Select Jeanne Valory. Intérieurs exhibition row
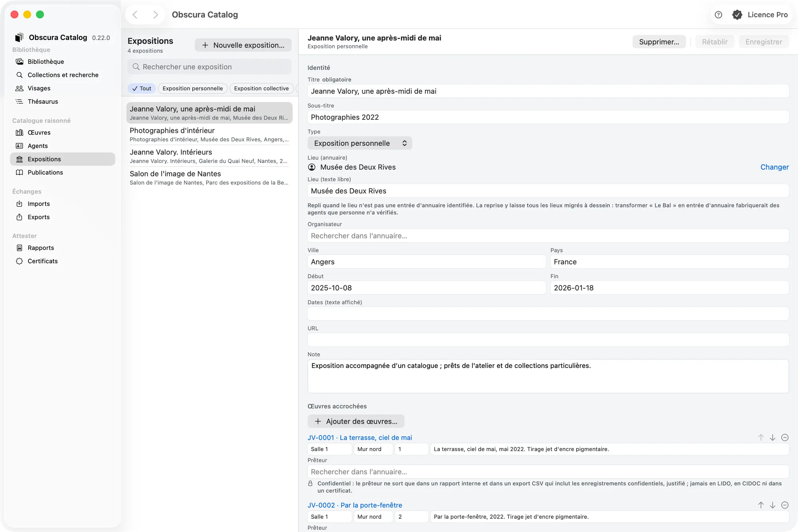 209,156
